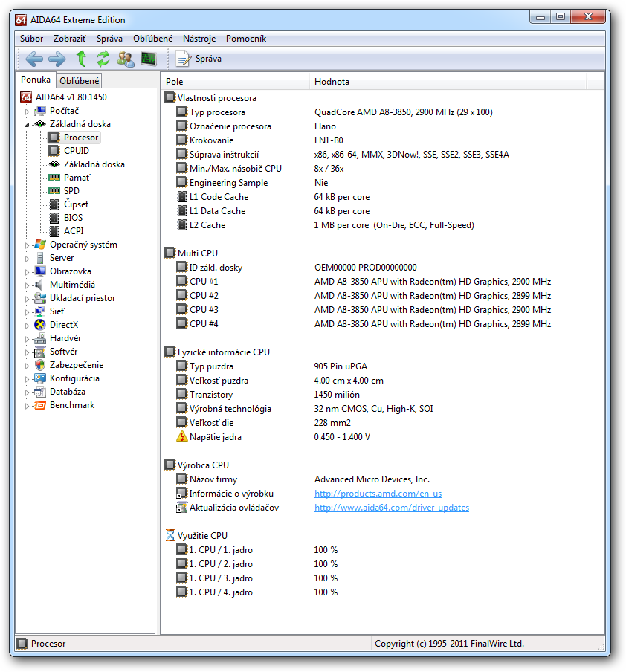Screen dimensions: 626x672
Task: Refresh using the green circular arrows icon
Action: (103, 59)
